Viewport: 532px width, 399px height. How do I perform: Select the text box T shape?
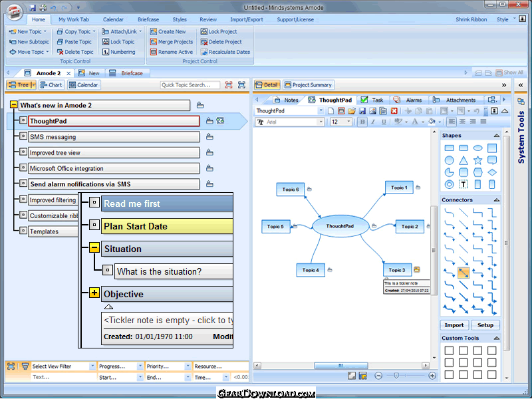(464, 184)
